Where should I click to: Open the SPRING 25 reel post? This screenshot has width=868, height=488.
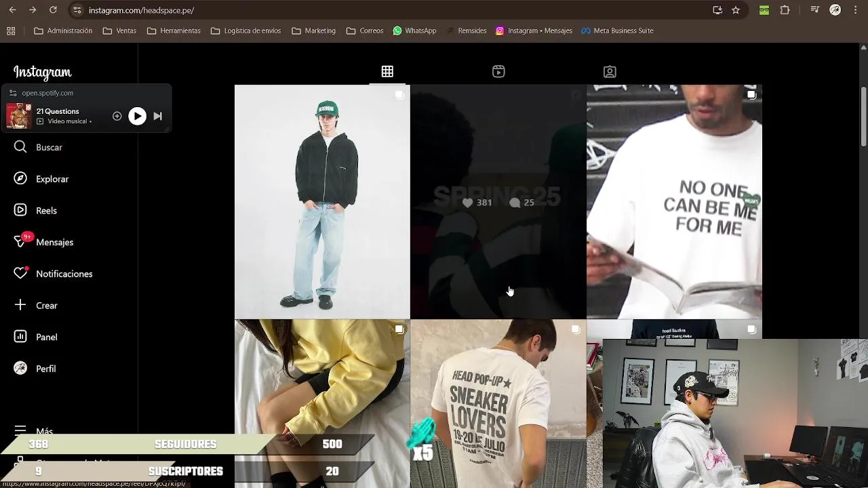(x=498, y=201)
